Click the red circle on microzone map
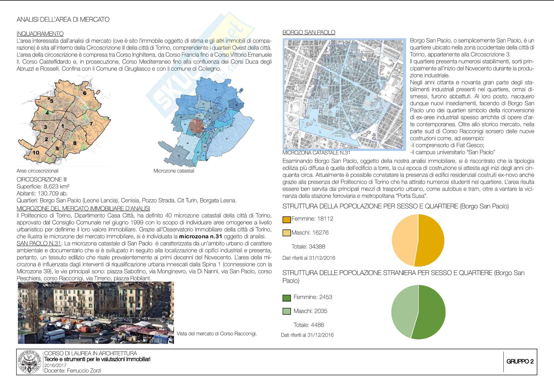Image resolution: width=554 pixels, height=392 pixels. [x=196, y=126]
